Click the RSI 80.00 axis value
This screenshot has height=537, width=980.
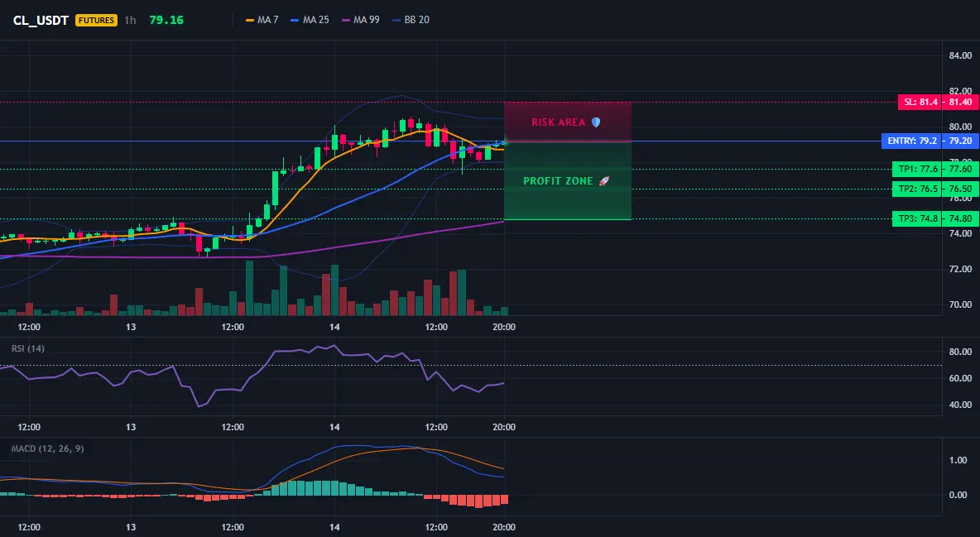tap(961, 352)
